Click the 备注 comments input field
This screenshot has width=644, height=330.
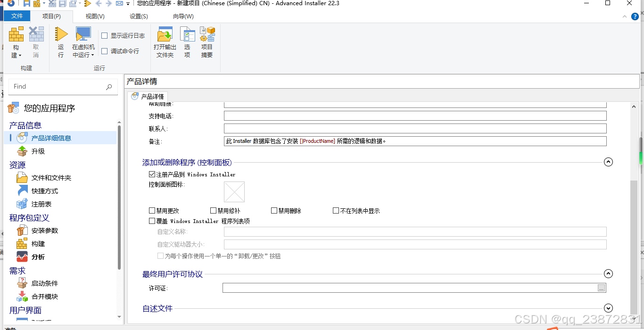point(415,141)
